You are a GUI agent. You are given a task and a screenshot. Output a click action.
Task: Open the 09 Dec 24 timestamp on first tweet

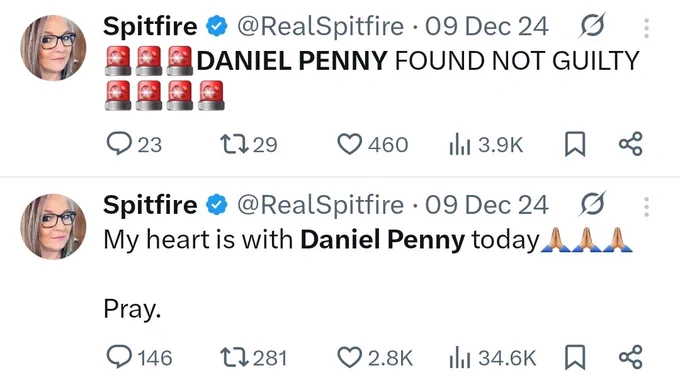pos(487,26)
